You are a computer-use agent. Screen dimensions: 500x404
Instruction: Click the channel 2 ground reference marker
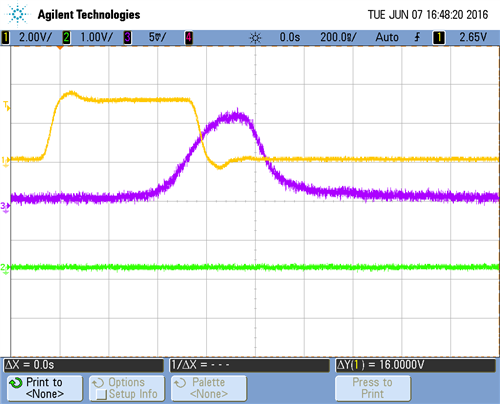(x=5, y=269)
